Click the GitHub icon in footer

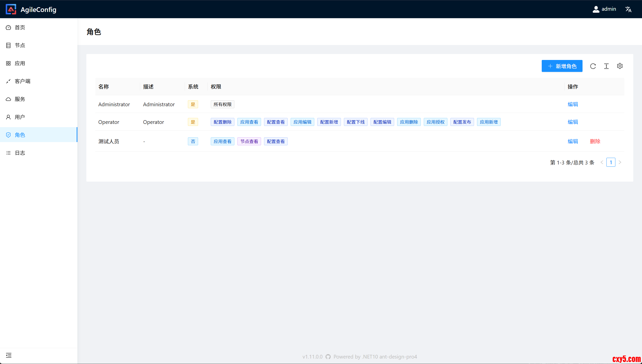(328, 357)
